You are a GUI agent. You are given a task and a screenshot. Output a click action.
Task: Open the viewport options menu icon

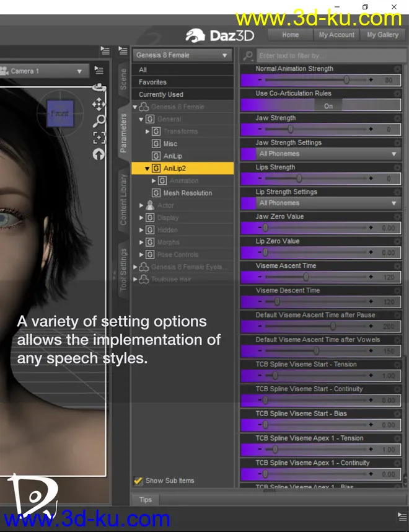point(99,70)
